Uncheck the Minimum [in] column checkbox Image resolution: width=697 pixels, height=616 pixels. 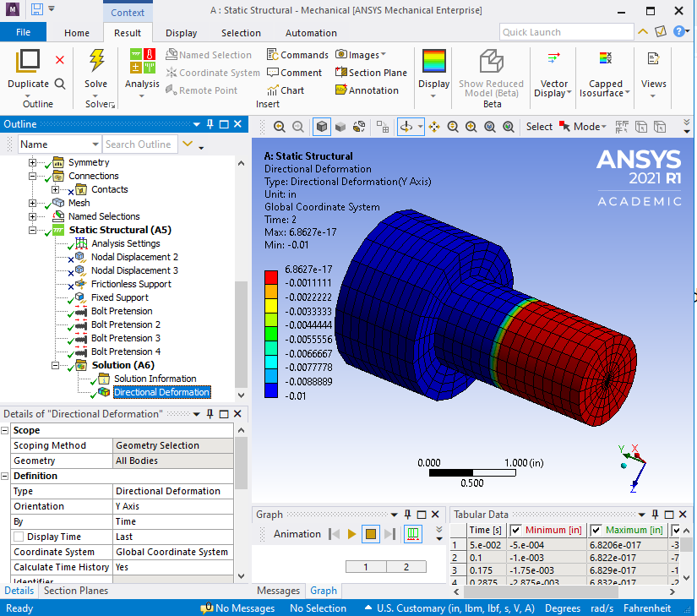point(515,530)
